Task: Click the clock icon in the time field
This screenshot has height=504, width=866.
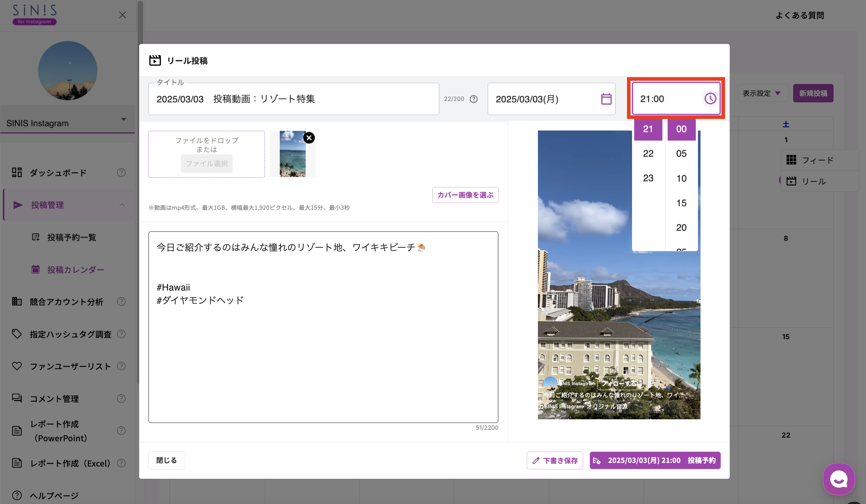Action: tap(710, 98)
